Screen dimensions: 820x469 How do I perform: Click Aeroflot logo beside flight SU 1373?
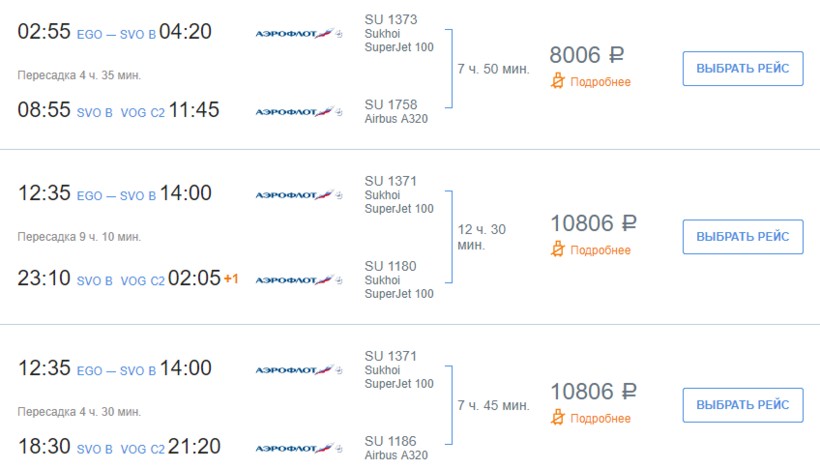pos(298,33)
